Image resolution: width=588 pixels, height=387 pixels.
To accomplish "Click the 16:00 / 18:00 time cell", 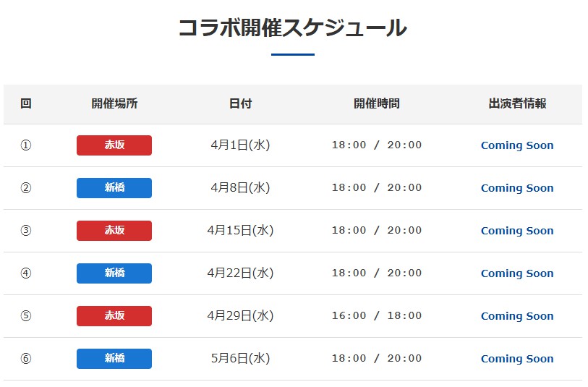I will coord(376,316).
